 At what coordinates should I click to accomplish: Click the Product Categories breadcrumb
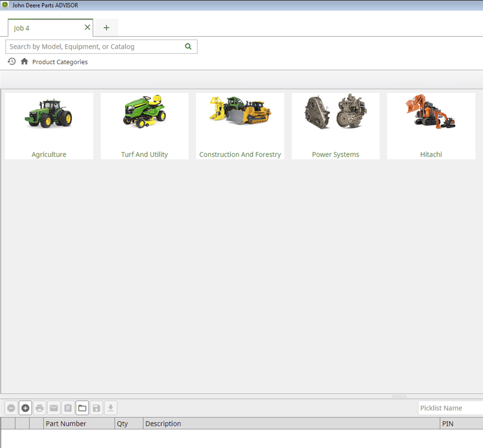pyautogui.click(x=60, y=62)
